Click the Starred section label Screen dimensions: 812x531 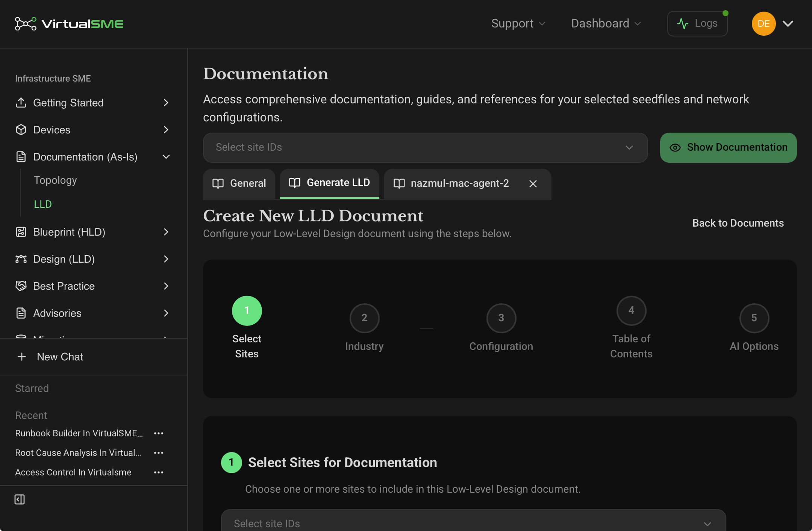(32, 388)
